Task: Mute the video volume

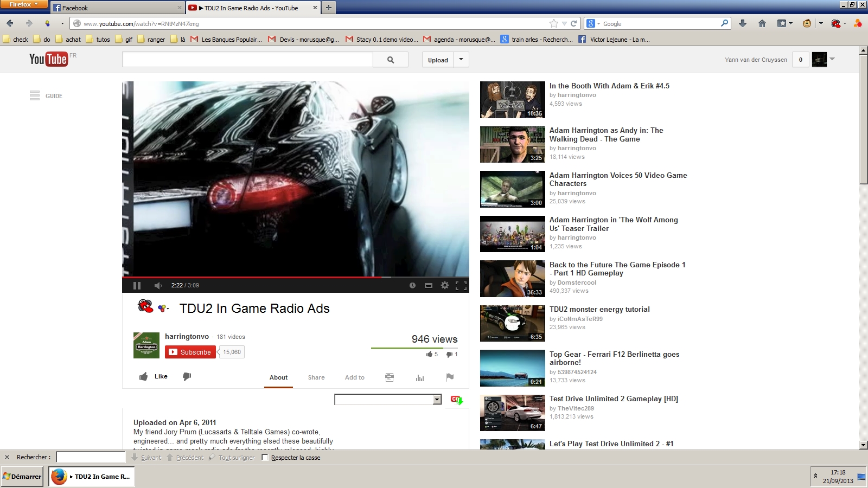Action: (158, 285)
